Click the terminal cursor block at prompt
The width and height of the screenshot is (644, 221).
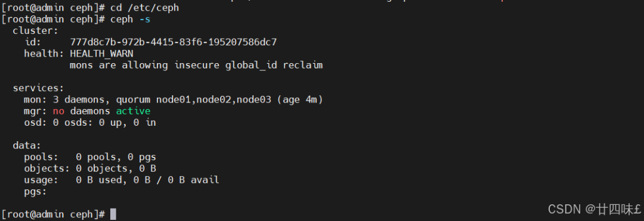[113, 214]
